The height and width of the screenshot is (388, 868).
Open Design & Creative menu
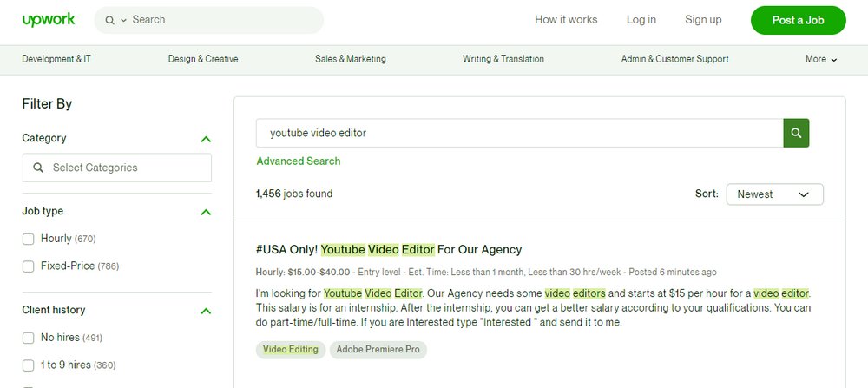tap(203, 59)
